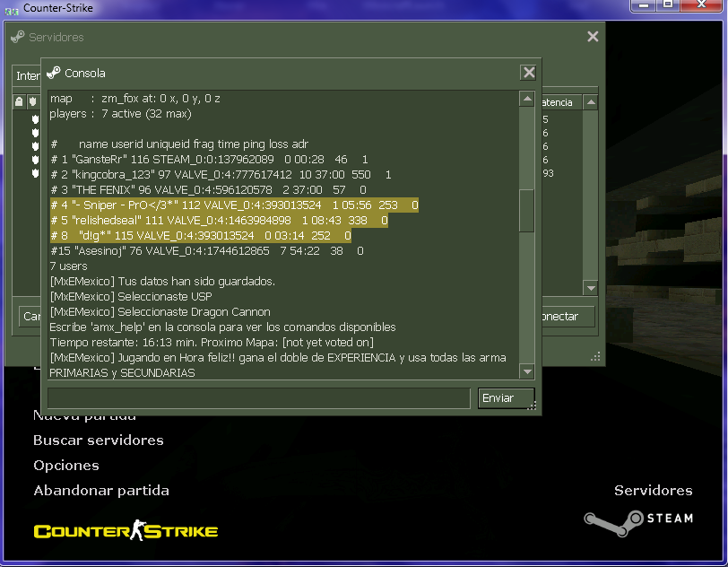Click the "Seleccionaste USP" console line
The image size is (728, 567).
[131, 297]
